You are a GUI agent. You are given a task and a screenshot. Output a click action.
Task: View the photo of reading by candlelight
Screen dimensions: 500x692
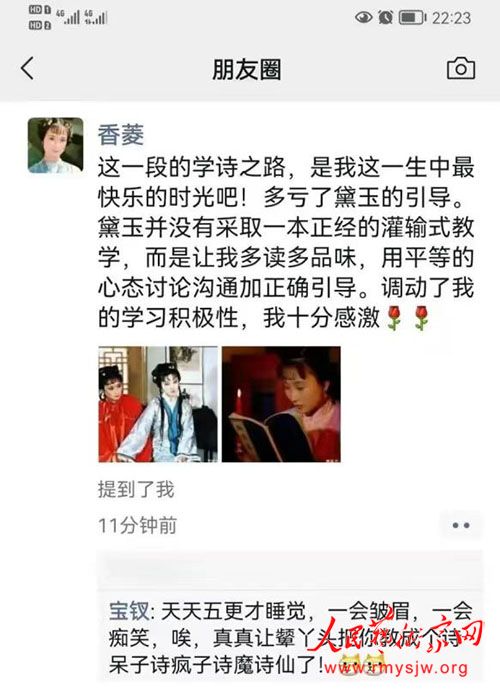(281, 404)
